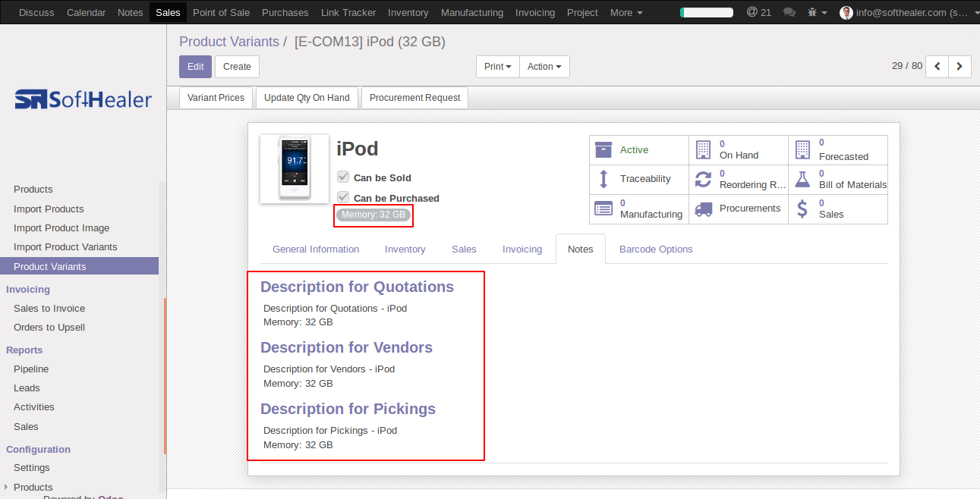Open the conversations chat bubble icon
The height and width of the screenshot is (499, 980).
coord(789,12)
